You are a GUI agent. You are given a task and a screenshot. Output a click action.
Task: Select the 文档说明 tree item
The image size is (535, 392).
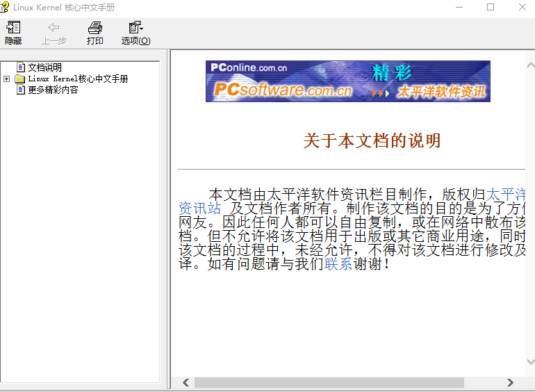pos(44,67)
